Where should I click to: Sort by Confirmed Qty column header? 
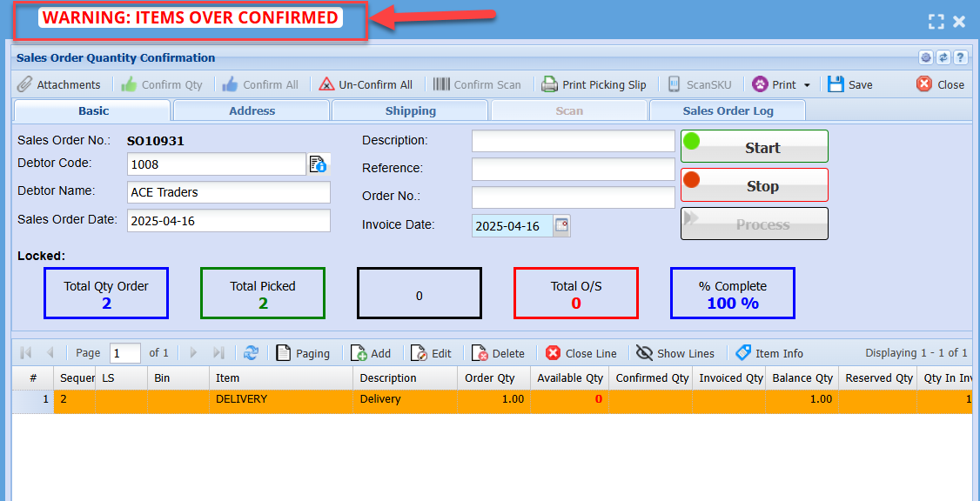tap(651, 378)
